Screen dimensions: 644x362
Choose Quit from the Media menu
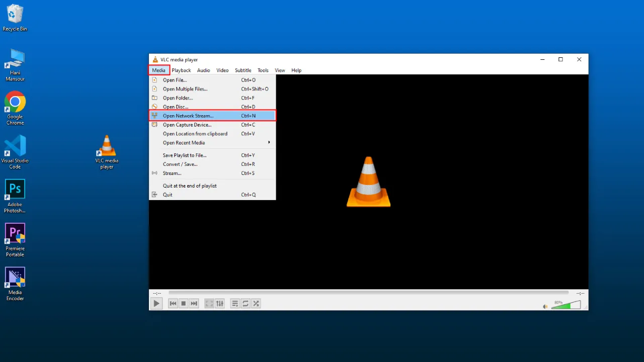pos(212,195)
